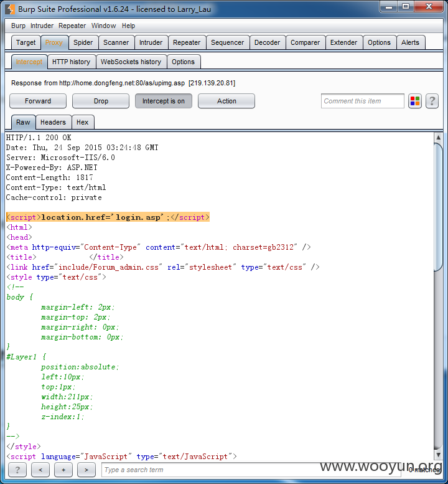Open the Repeater menu
The image size is (448, 484).
click(x=72, y=26)
